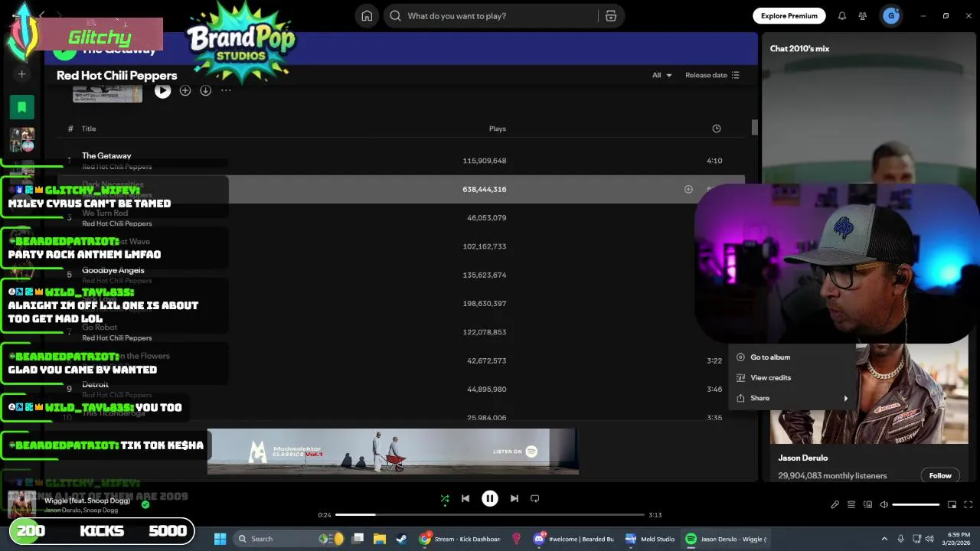The height and width of the screenshot is (551, 980).
Task: Switch to the Discord #welcome window
Action: point(576,539)
